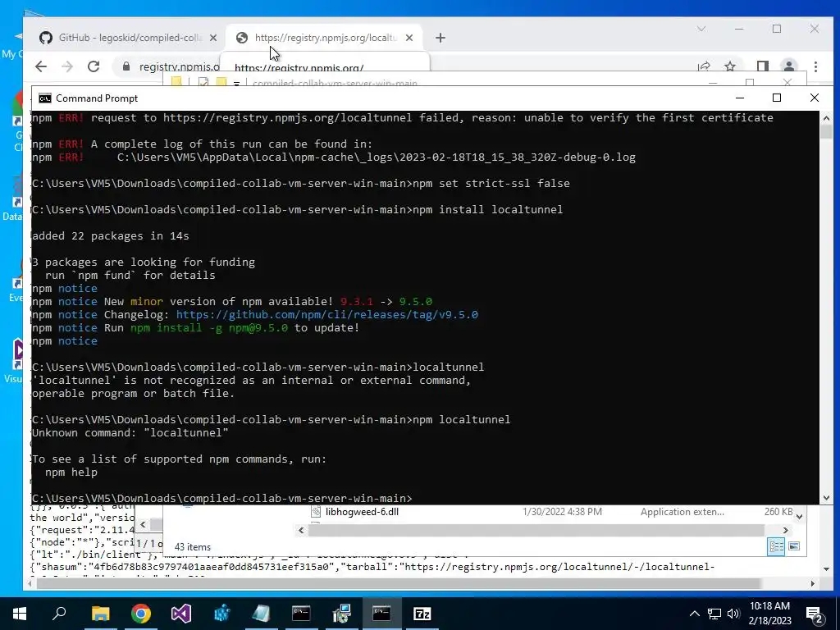
Task: Close the registry.npmjs.org browser tab
Action: click(409, 38)
